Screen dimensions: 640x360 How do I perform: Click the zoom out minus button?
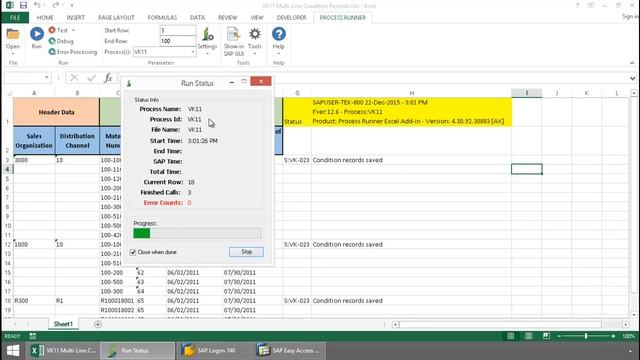click(559, 336)
